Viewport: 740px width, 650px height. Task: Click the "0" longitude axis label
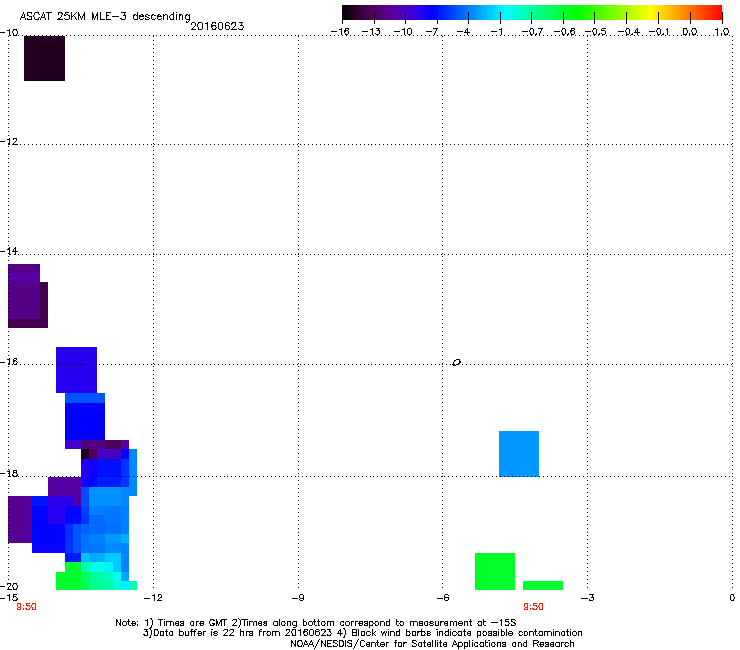pos(732,598)
